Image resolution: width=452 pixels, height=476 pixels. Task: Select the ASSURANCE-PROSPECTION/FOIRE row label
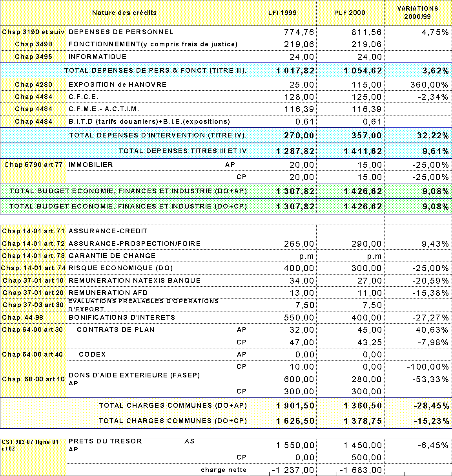tap(135, 243)
